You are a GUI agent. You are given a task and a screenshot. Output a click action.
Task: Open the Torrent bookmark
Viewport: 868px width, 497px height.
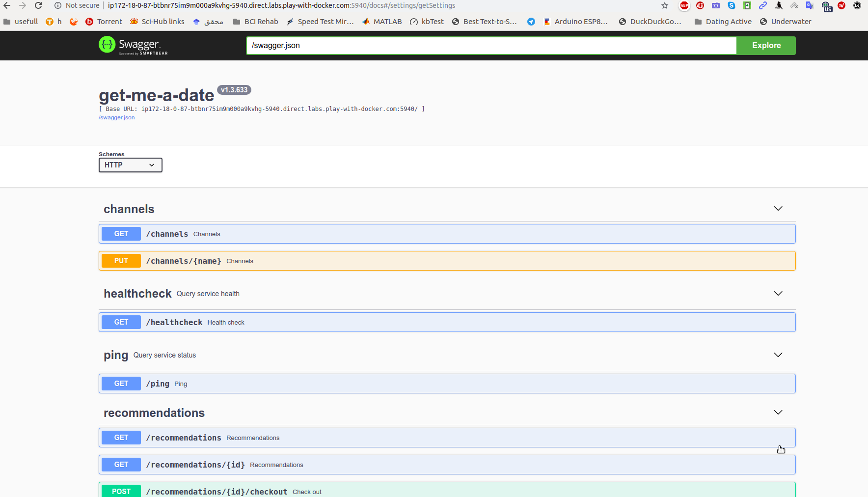(104, 22)
